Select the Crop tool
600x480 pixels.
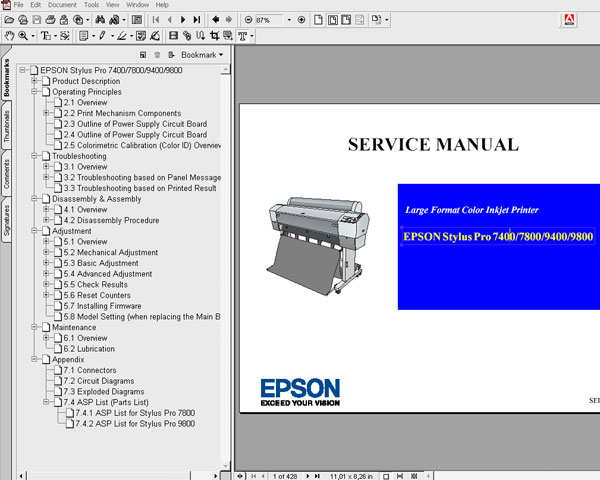pyautogui.click(x=214, y=36)
